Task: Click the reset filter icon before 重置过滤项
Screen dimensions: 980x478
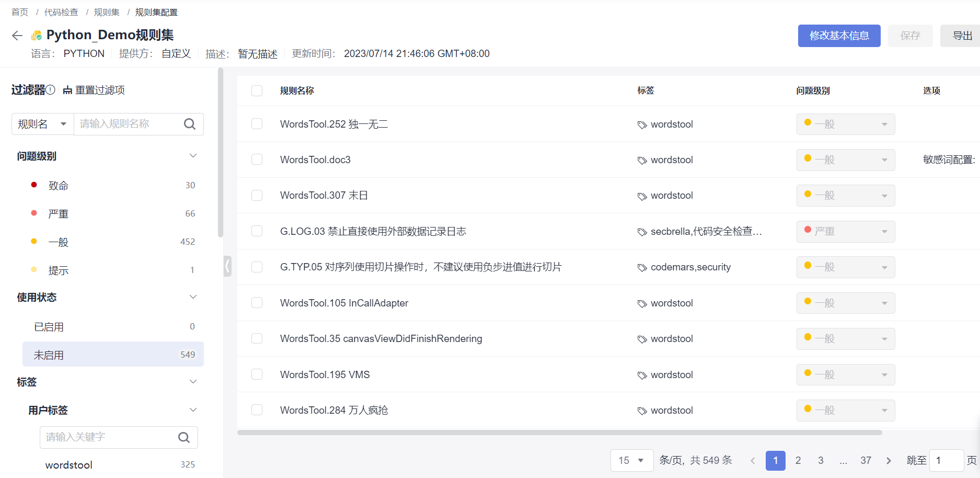Action: (x=67, y=90)
